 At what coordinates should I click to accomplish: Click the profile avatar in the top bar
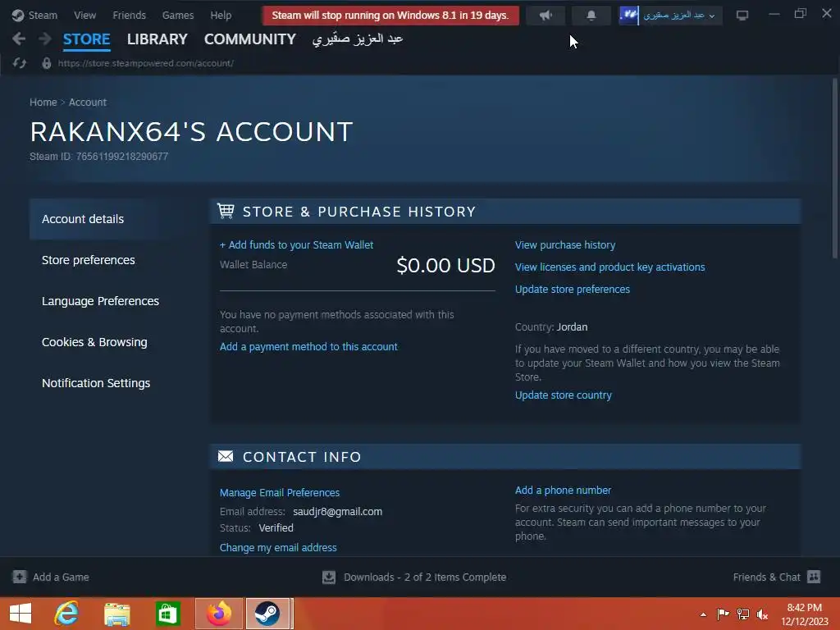[628, 15]
